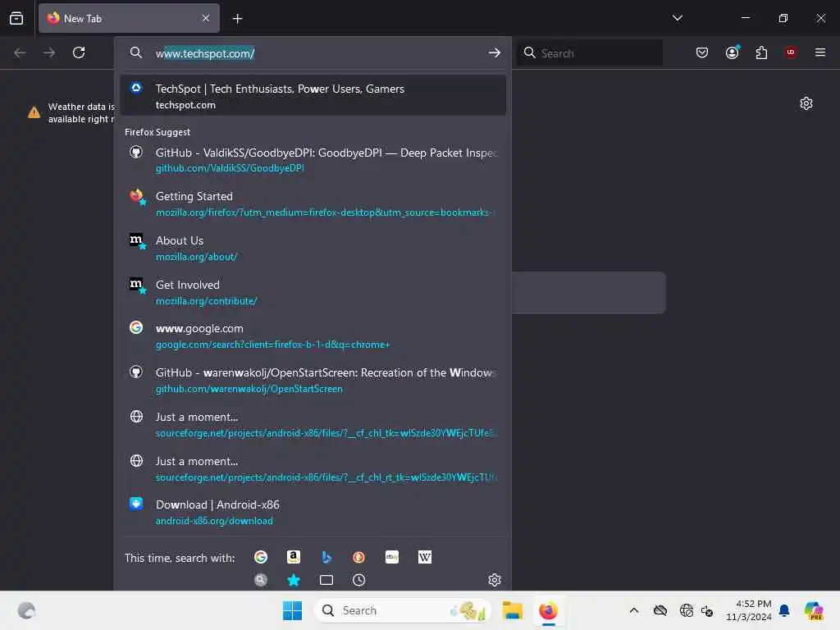Viewport: 840px width, 630px height.
Task: Click Weather data warning message
Action: 72,112
